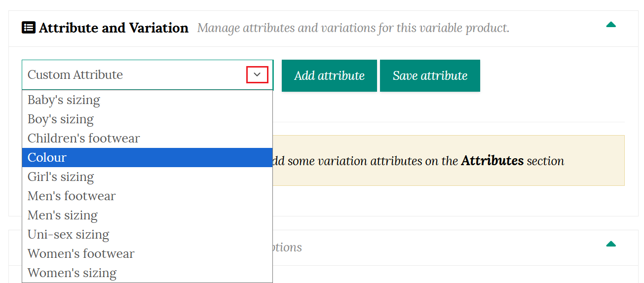The image size is (644, 283).
Task: Choose Uni-sex sizing option
Action: (147, 234)
